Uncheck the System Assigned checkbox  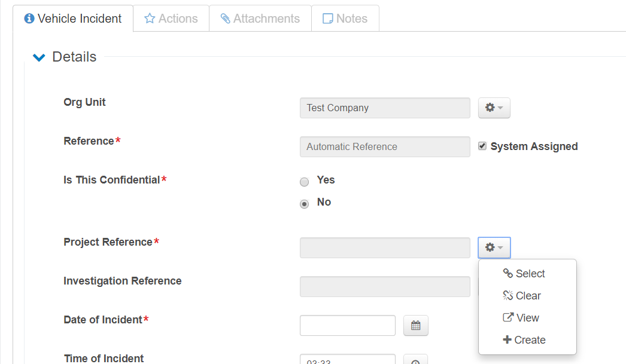[482, 146]
